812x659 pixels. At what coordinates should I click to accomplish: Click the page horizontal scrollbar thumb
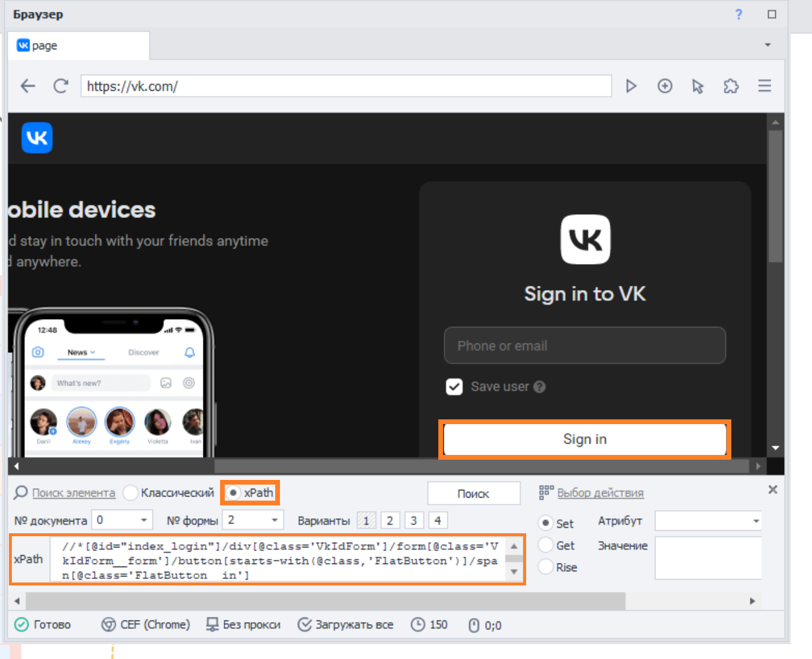[x=482, y=466]
